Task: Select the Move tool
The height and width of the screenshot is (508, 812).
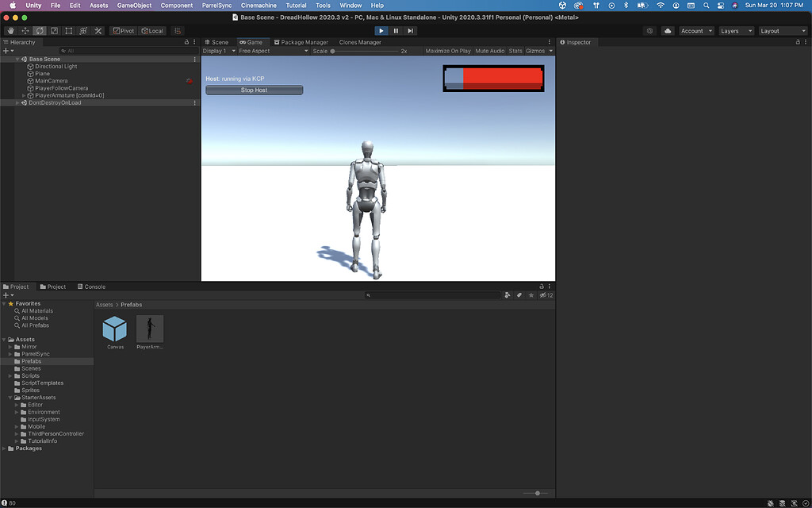Action: pyautogui.click(x=25, y=30)
